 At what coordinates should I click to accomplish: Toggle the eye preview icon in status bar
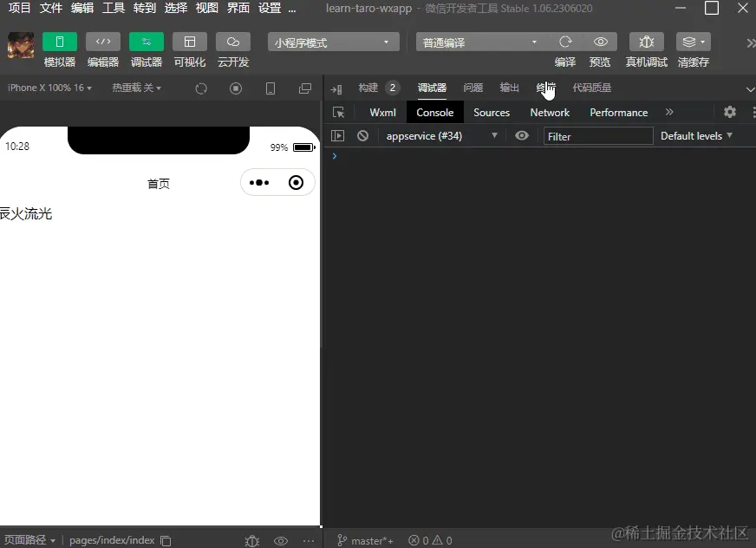coord(281,540)
